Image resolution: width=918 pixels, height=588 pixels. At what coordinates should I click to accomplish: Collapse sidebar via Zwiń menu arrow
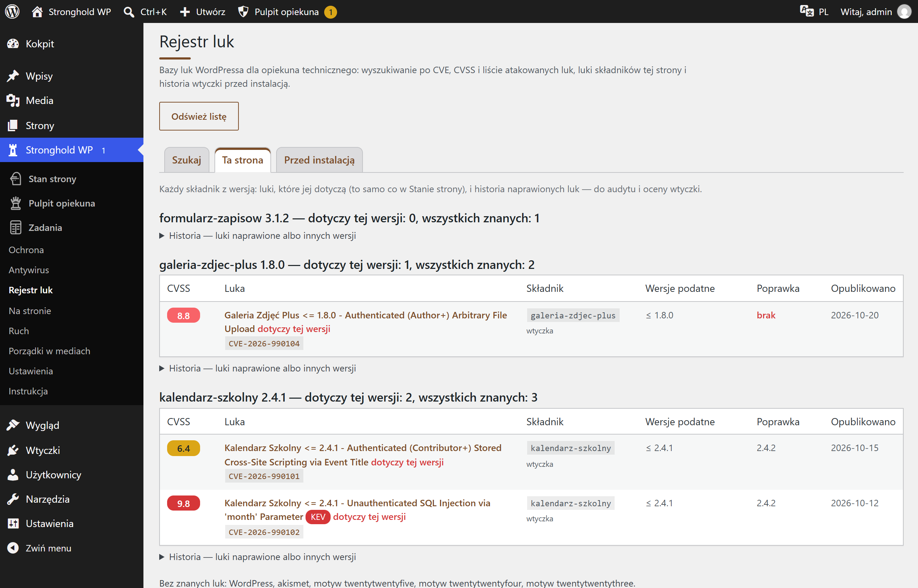coord(13,548)
